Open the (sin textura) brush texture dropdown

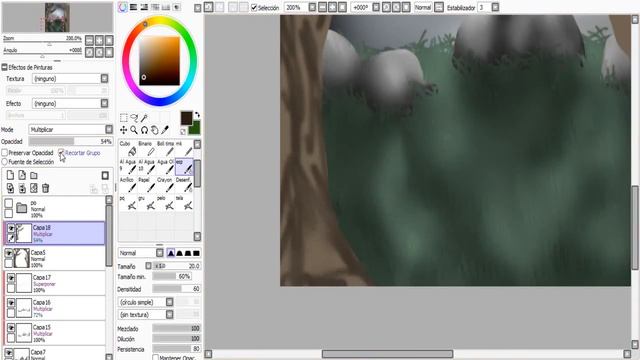click(x=146, y=315)
